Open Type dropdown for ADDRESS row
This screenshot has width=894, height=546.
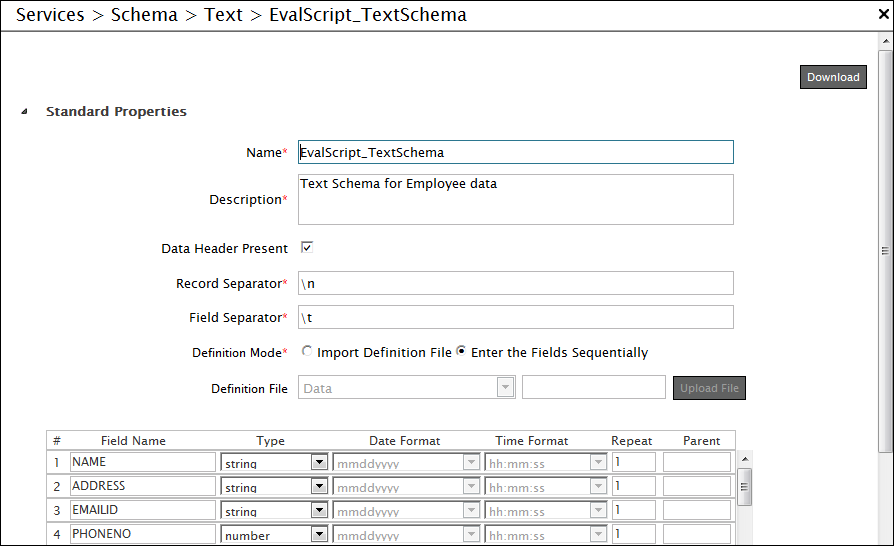(319, 487)
